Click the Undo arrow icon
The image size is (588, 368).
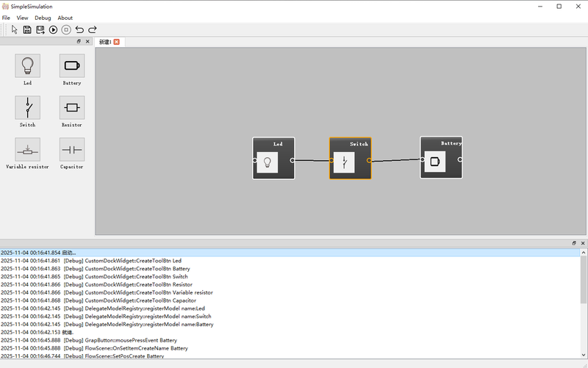pos(79,29)
